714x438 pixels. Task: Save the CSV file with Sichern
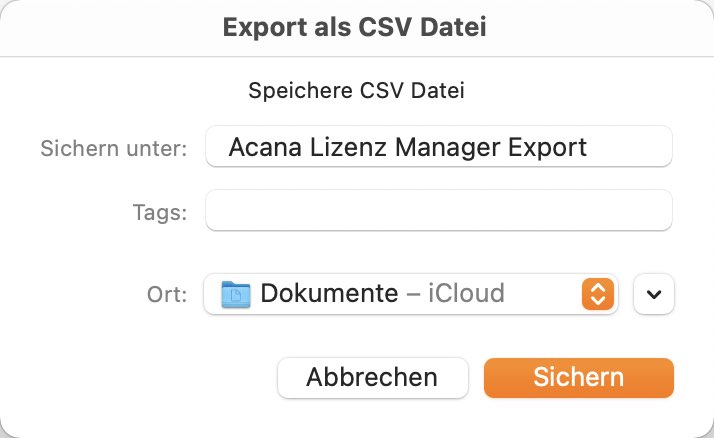(578, 377)
